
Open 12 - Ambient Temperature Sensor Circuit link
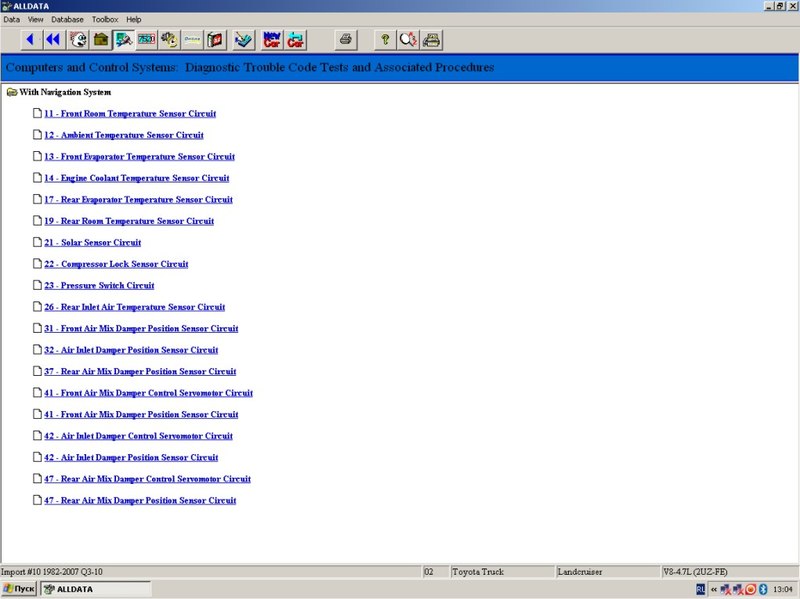point(124,135)
